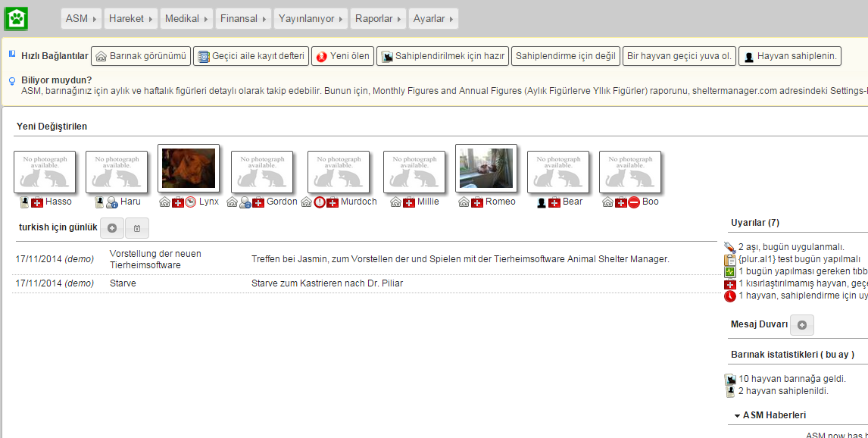The width and height of the screenshot is (868, 438).
Task: Click the Yeni Değiştirilen heading
Action: tap(52, 127)
